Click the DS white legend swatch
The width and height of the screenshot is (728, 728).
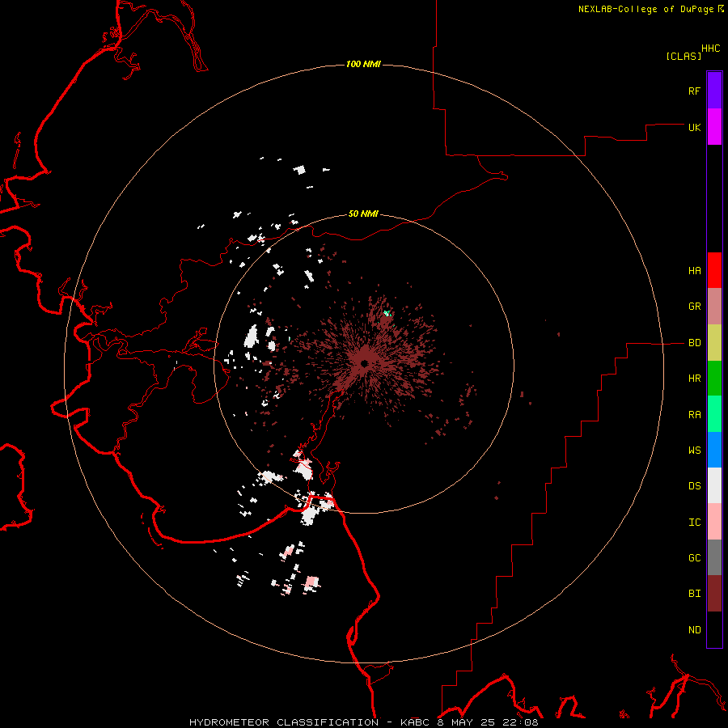(714, 485)
